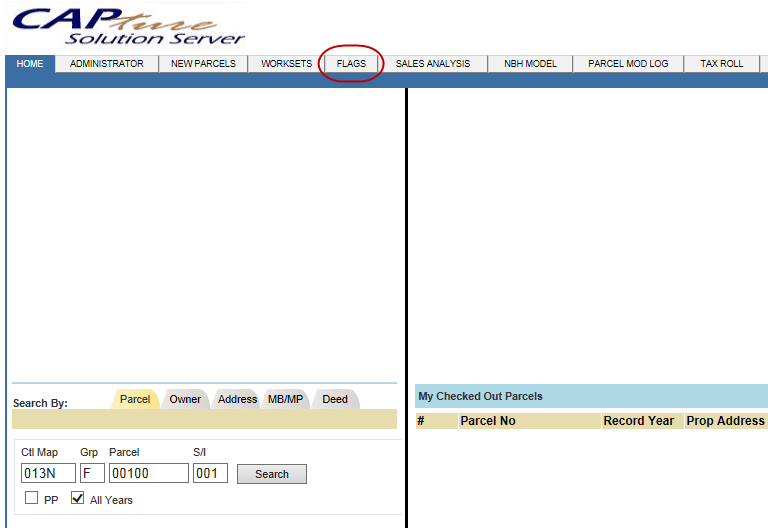Click the Grp input field

92,473
